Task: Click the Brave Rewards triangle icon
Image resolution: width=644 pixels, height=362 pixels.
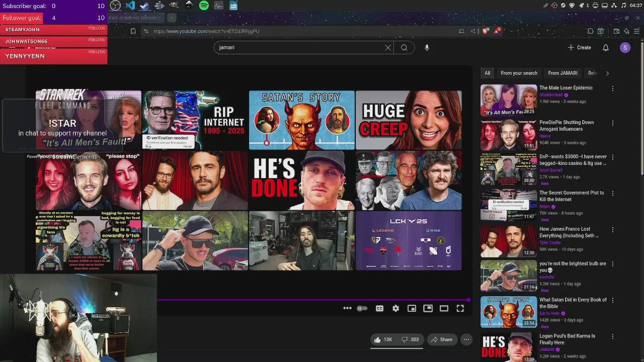Action: (x=497, y=31)
